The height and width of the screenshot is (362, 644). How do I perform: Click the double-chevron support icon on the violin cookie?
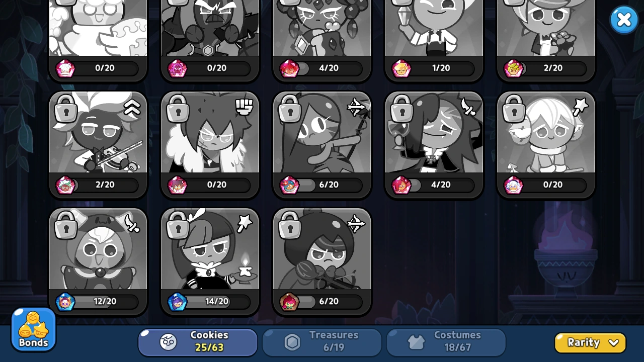[132, 107]
